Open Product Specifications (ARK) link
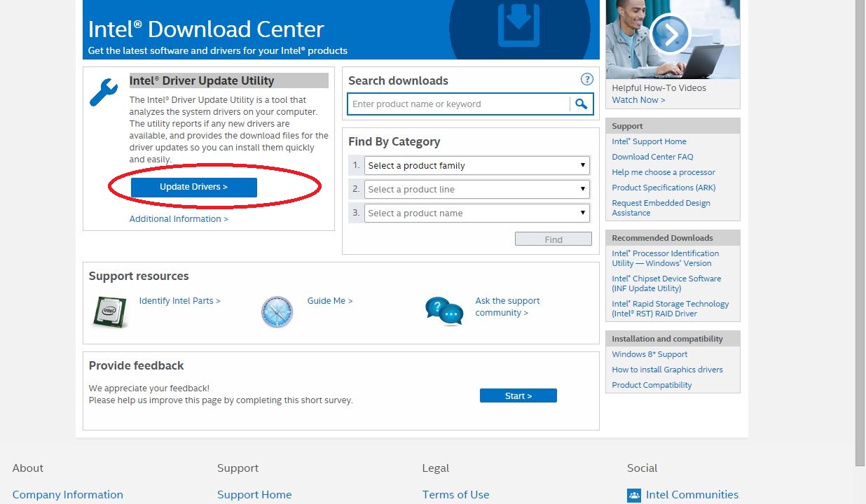This screenshot has height=504, width=866. 664,188
